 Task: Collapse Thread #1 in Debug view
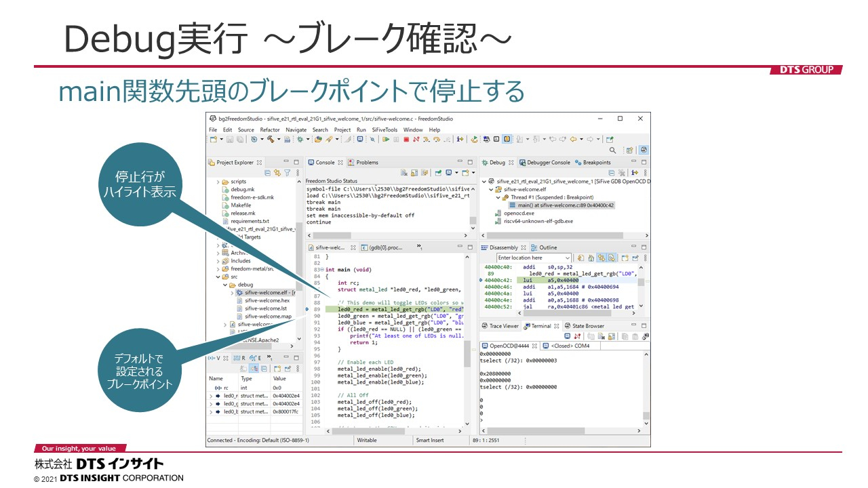[x=498, y=197]
